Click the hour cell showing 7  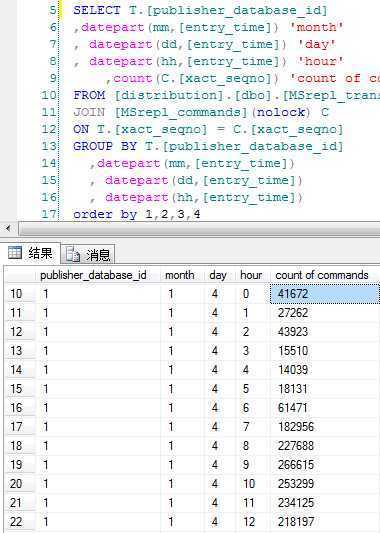click(253, 427)
